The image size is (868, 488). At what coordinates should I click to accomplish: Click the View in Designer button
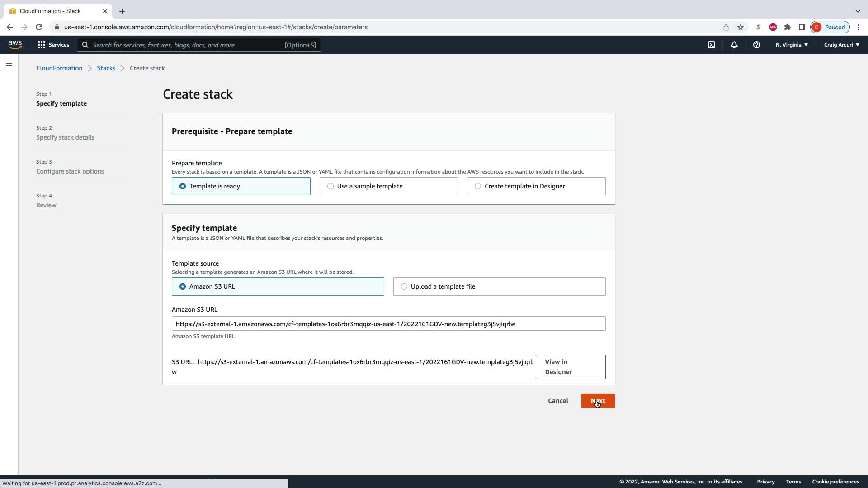click(570, 367)
